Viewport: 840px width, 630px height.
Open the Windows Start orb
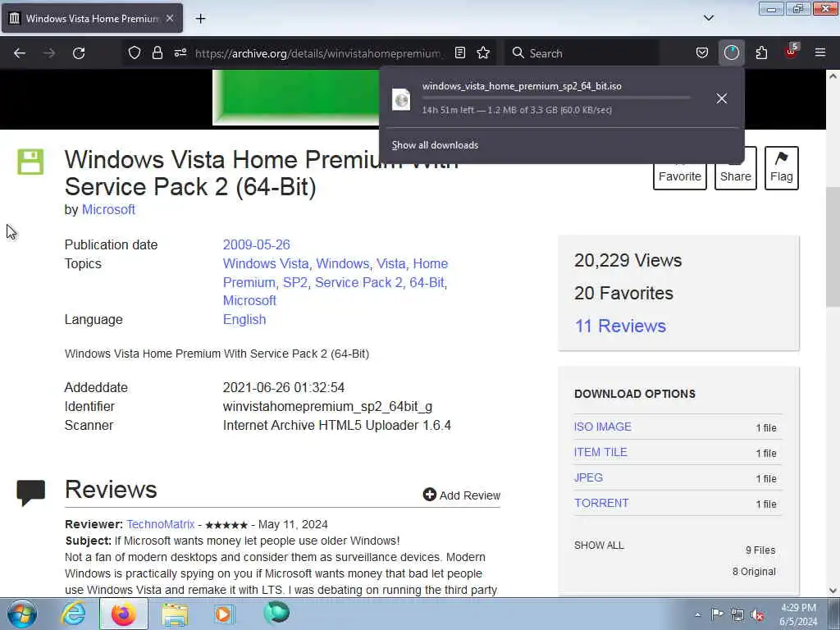[21, 614]
